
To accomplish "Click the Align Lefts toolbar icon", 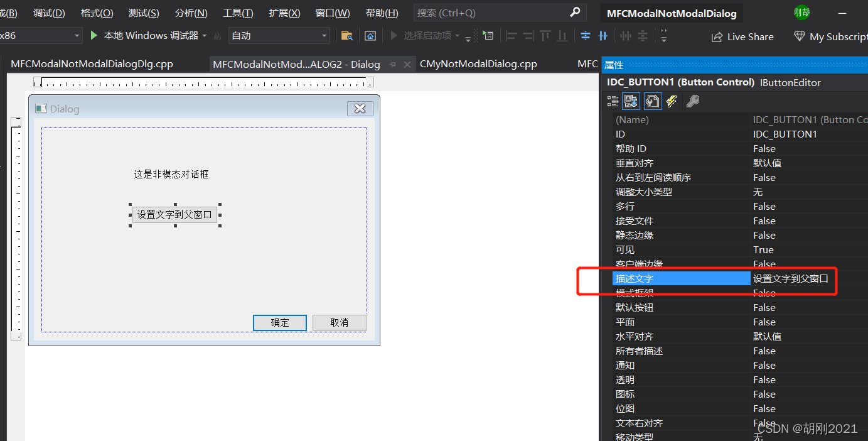I will pos(512,36).
